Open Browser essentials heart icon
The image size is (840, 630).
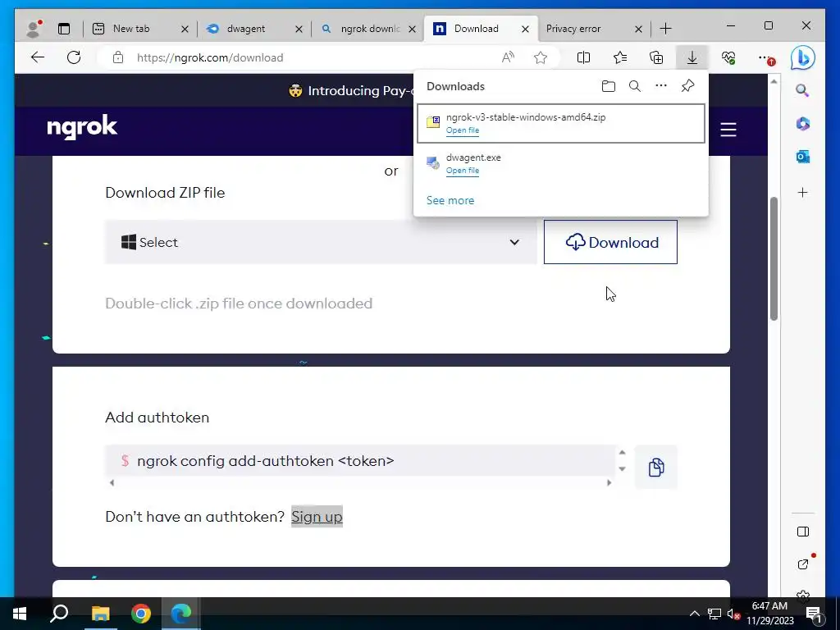[x=728, y=57]
